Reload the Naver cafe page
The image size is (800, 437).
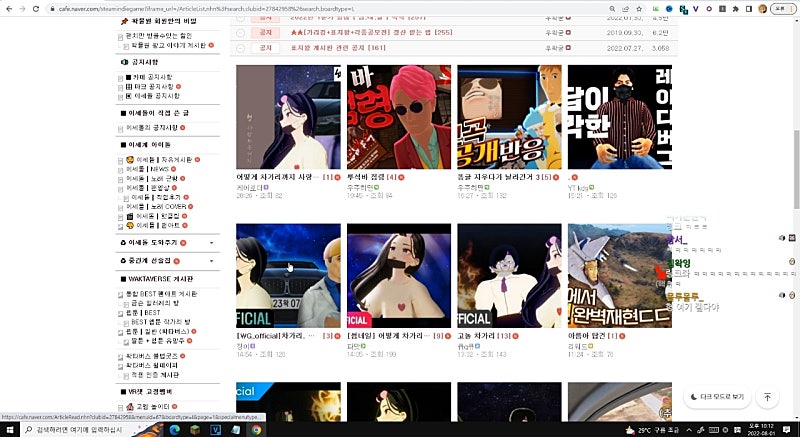point(36,9)
